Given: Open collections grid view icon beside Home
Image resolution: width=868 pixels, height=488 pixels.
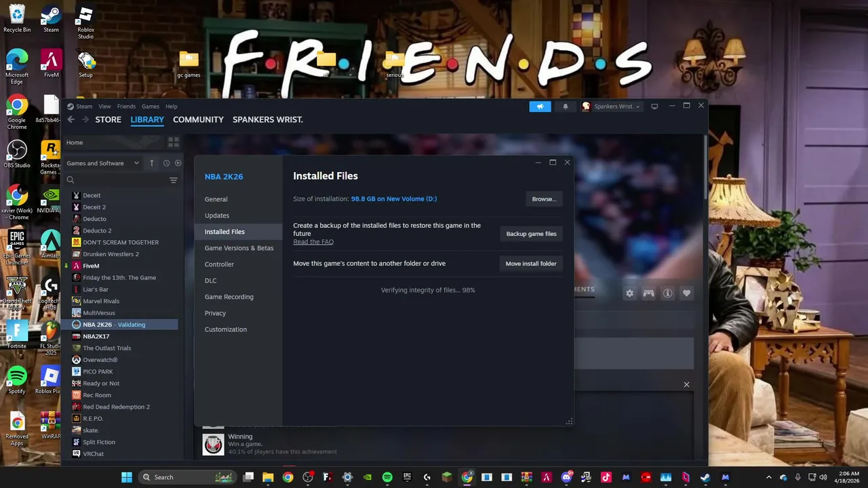Looking at the screenshot, I should pyautogui.click(x=174, y=142).
